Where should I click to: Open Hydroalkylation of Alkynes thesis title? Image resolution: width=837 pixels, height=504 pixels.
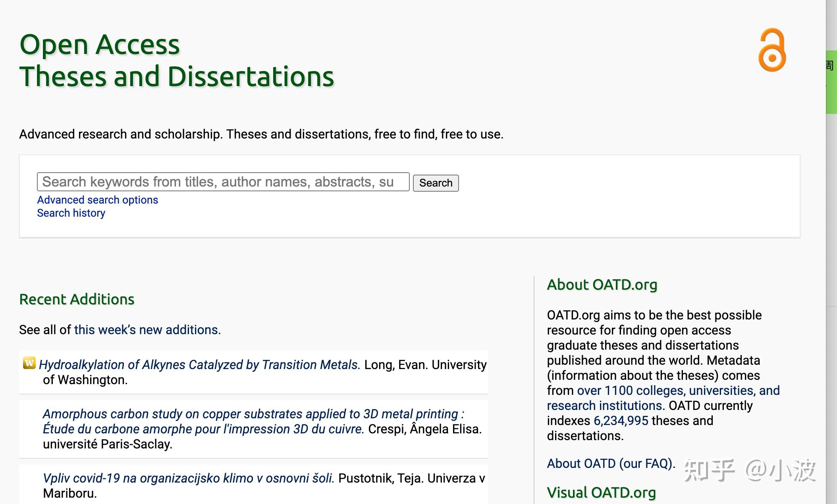(x=199, y=365)
